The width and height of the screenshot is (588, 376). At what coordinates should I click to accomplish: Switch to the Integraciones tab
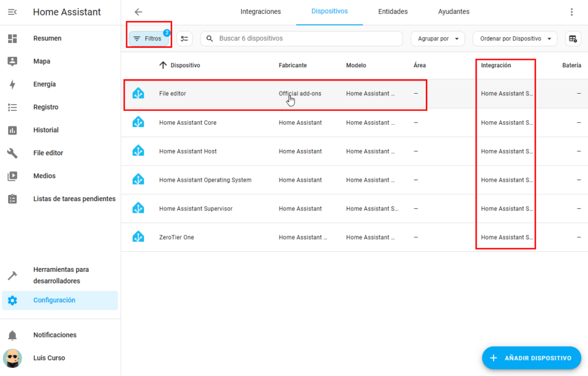tap(261, 11)
